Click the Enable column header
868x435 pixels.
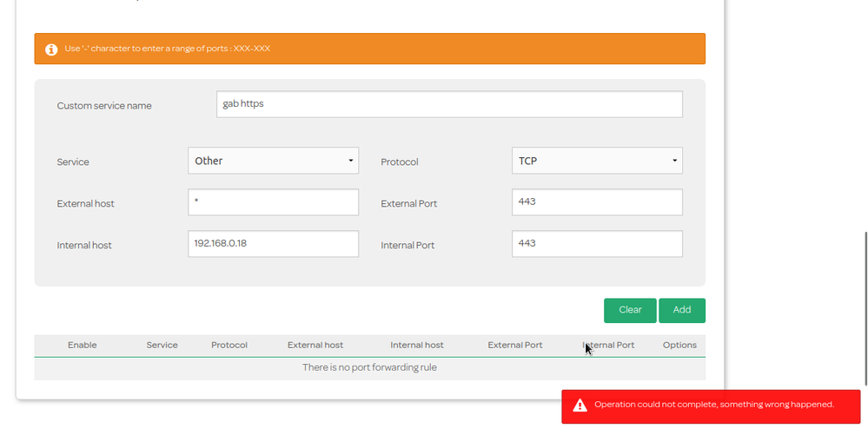click(83, 345)
